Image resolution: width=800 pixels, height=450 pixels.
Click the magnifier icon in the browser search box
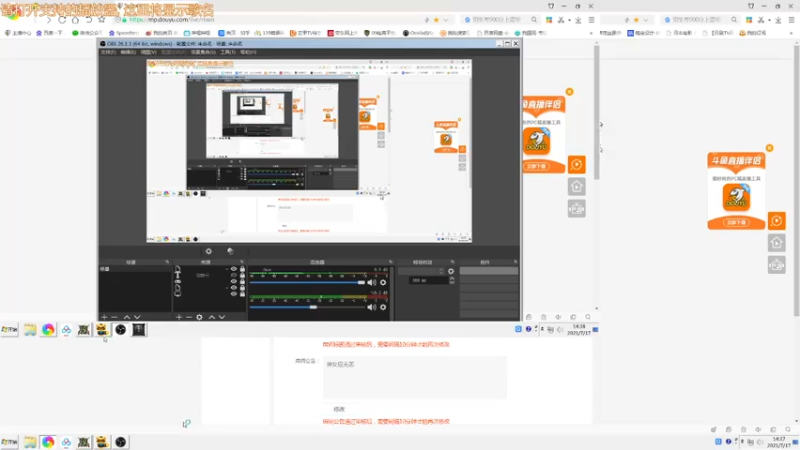[534, 20]
